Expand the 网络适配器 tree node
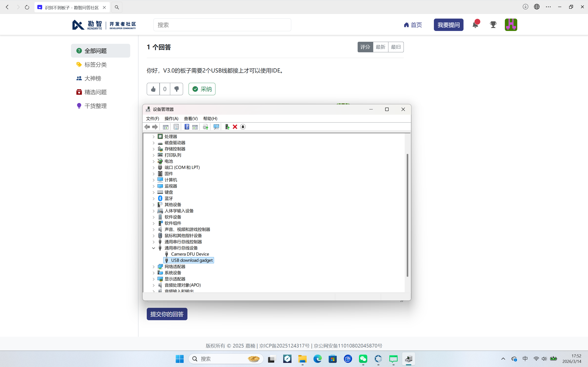 (154, 267)
